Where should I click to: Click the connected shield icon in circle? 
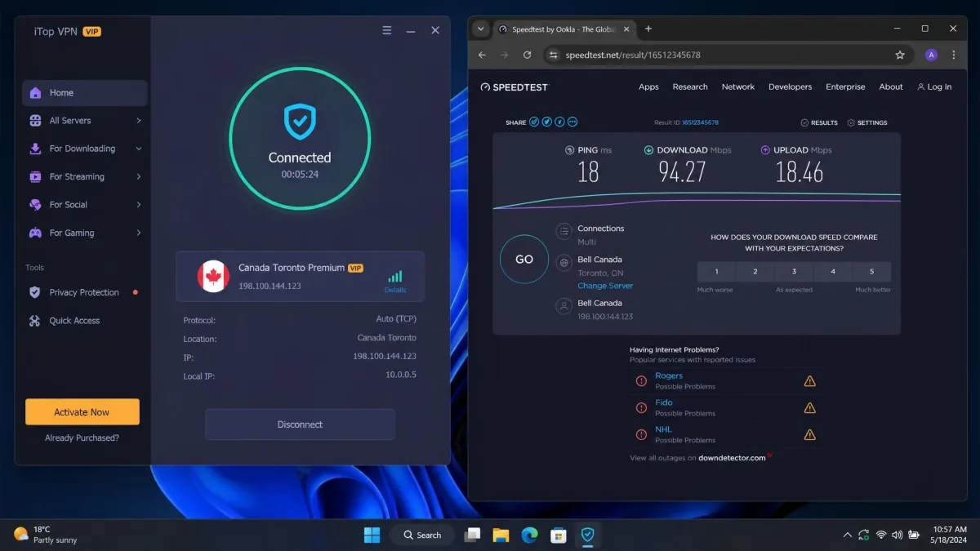click(300, 121)
